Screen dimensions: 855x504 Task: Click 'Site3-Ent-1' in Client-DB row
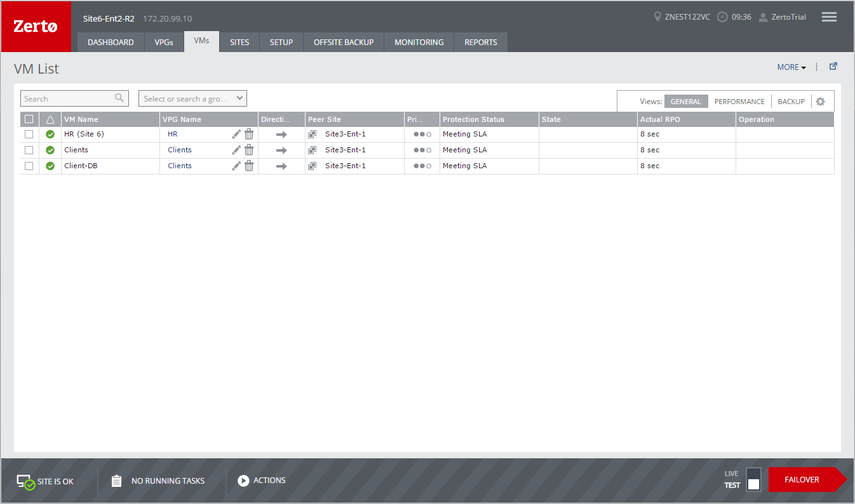click(346, 166)
